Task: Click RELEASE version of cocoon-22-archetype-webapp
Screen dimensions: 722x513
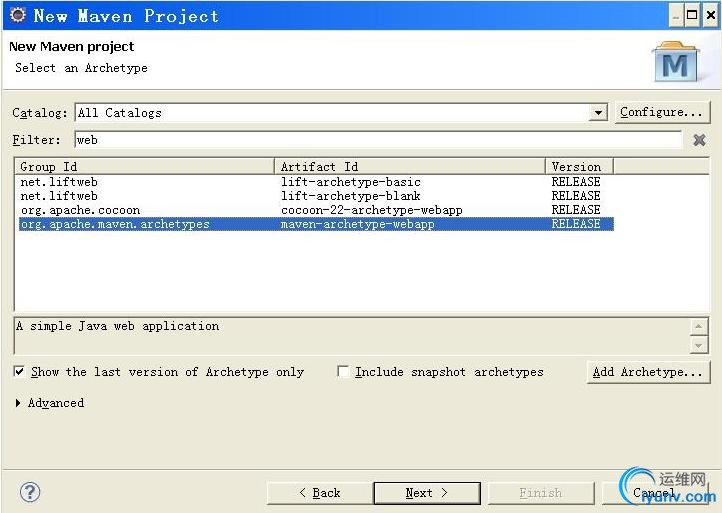Action: click(x=576, y=210)
